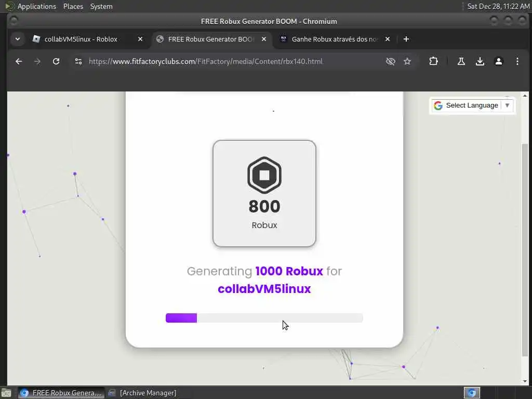Close the Ganhe Robux tab
532x399 pixels.
[388, 39]
